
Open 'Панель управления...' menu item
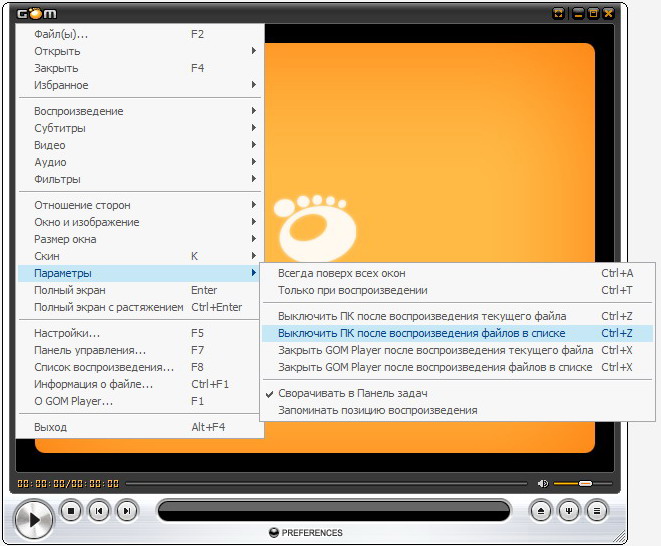click(x=139, y=350)
